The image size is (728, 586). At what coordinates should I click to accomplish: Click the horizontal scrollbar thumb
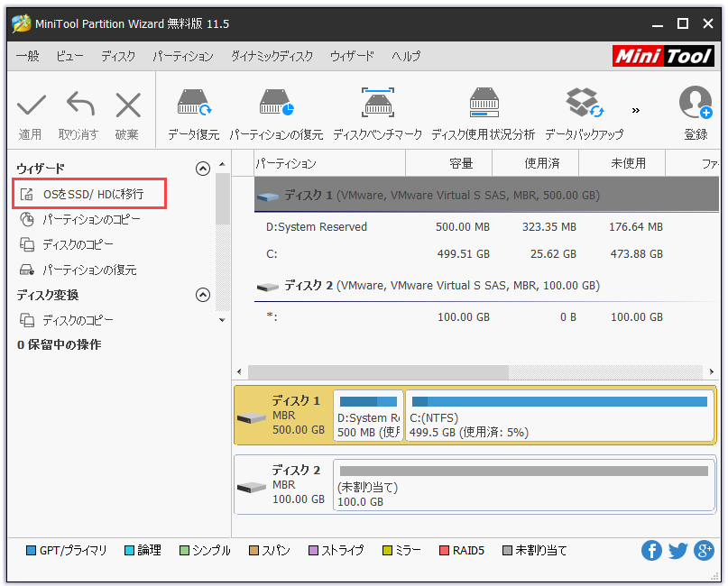378,371
